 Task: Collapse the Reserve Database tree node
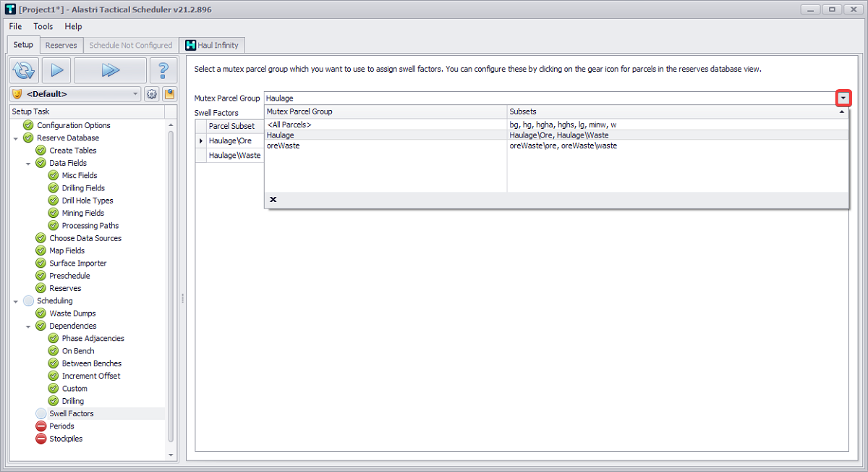[x=16, y=138]
